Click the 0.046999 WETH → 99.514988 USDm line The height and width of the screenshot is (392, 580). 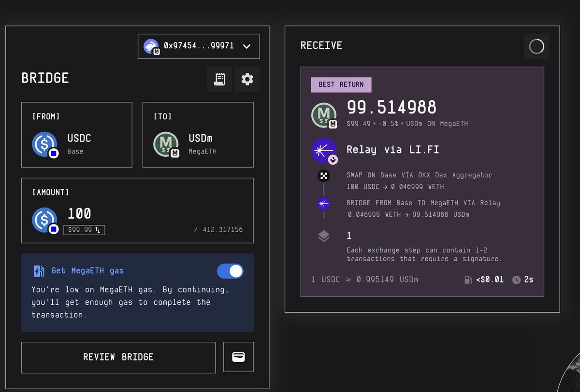point(408,214)
